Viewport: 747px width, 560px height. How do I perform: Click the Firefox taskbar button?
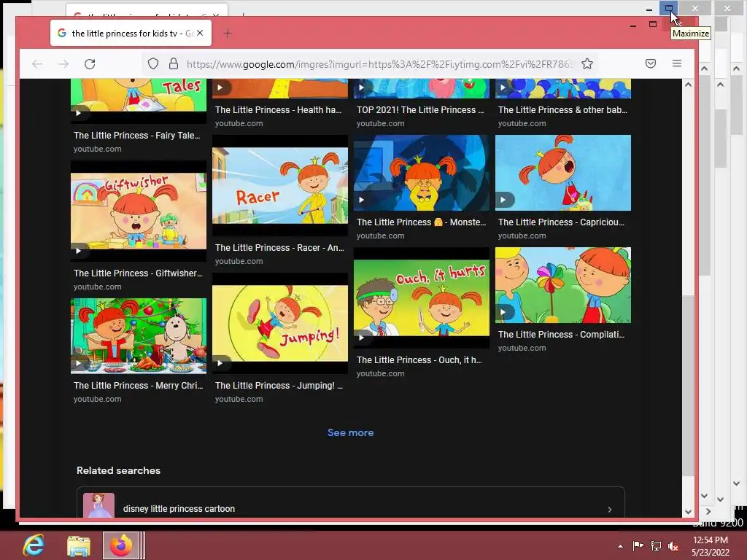click(x=122, y=545)
